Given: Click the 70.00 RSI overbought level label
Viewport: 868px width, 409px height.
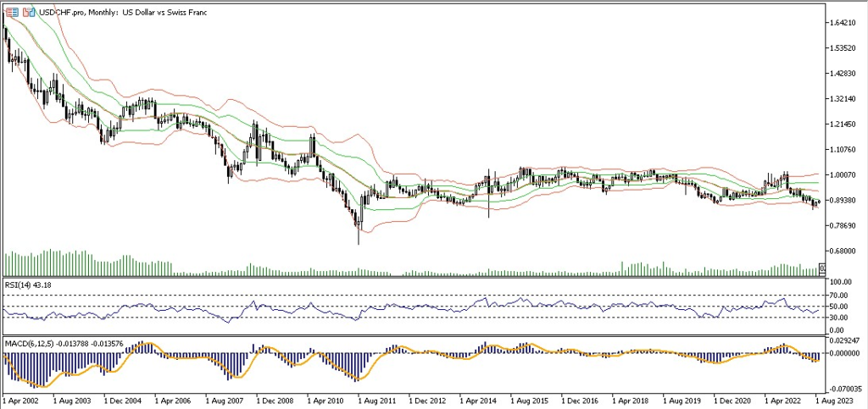Looking at the screenshot, I should tap(840, 294).
